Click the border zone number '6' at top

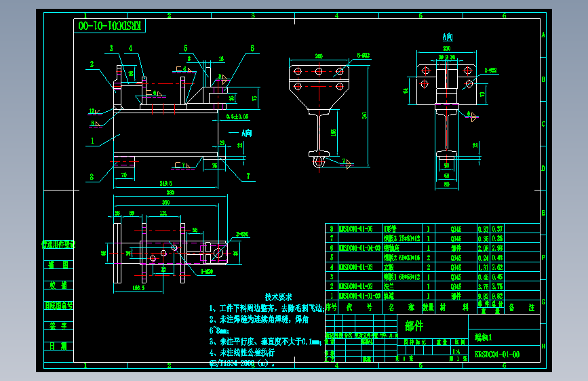[505, 16]
